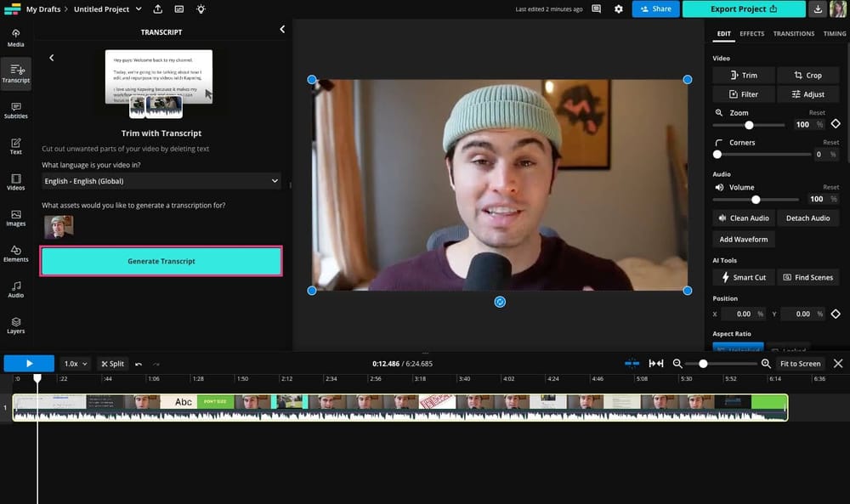Select the video thumbnail asset for transcription

pyautogui.click(x=59, y=226)
